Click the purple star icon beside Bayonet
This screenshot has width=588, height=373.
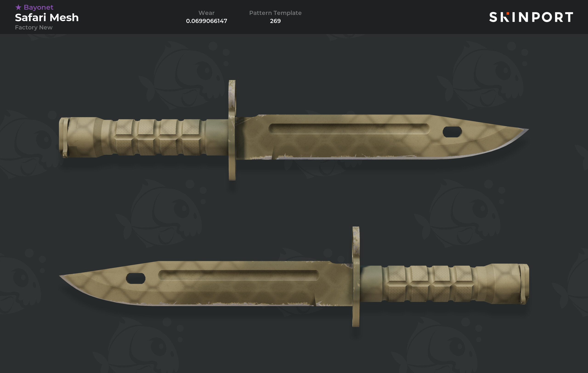click(18, 7)
